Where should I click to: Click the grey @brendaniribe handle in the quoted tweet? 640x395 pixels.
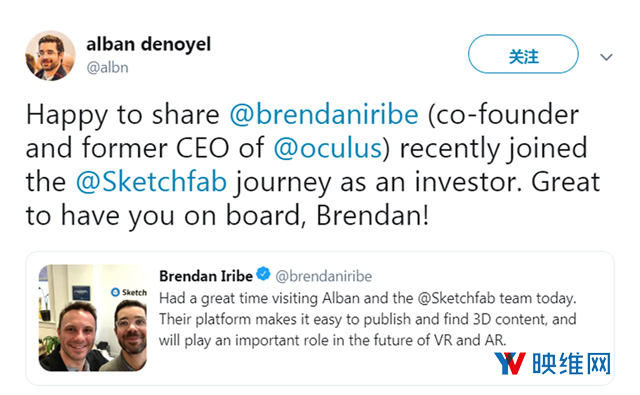(324, 276)
